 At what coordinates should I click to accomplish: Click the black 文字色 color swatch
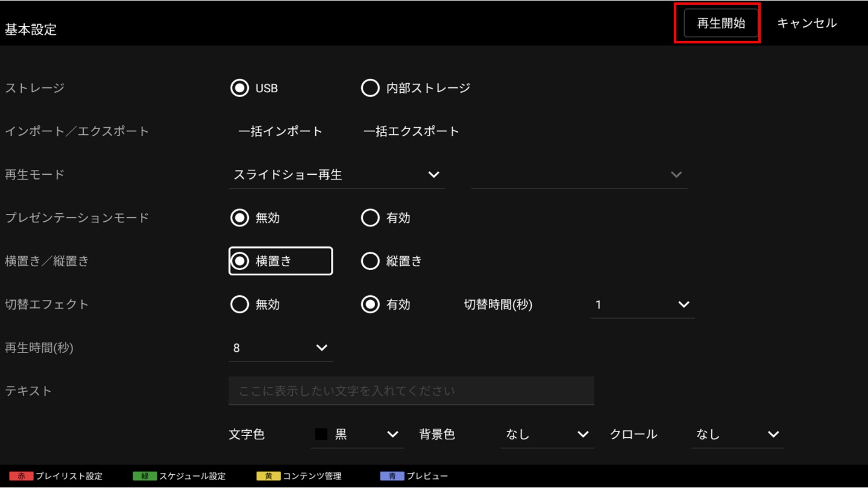coord(321,434)
